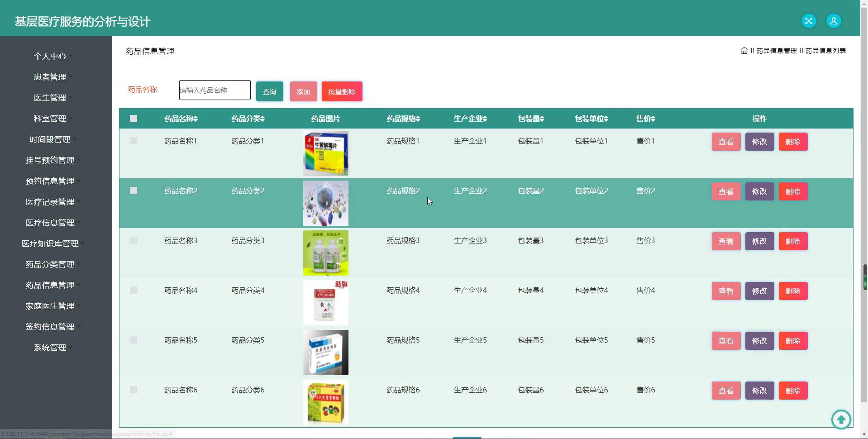Image resolution: width=868 pixels, height=439 pixels.
Task: Click 删除 for 药品名称3
Action: coord(793,241)
